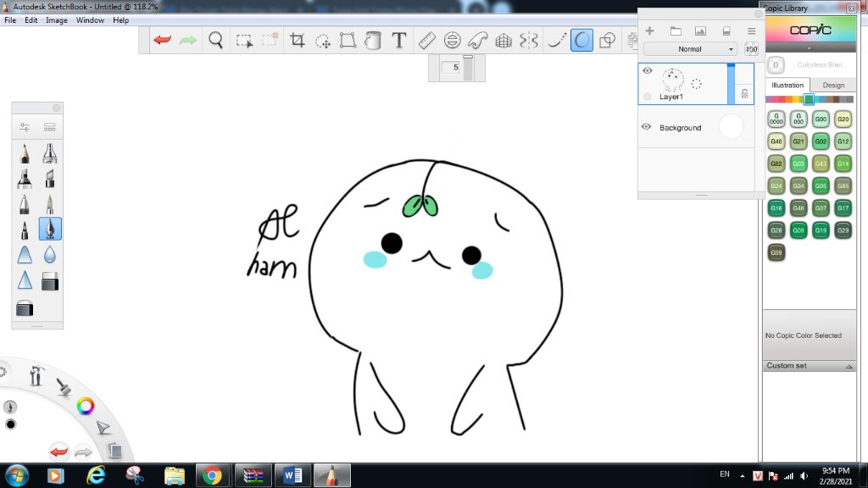This screenshot has height=488, width=868.
Task: Click the layer opacity 100 box
Action: coord(751,49)
